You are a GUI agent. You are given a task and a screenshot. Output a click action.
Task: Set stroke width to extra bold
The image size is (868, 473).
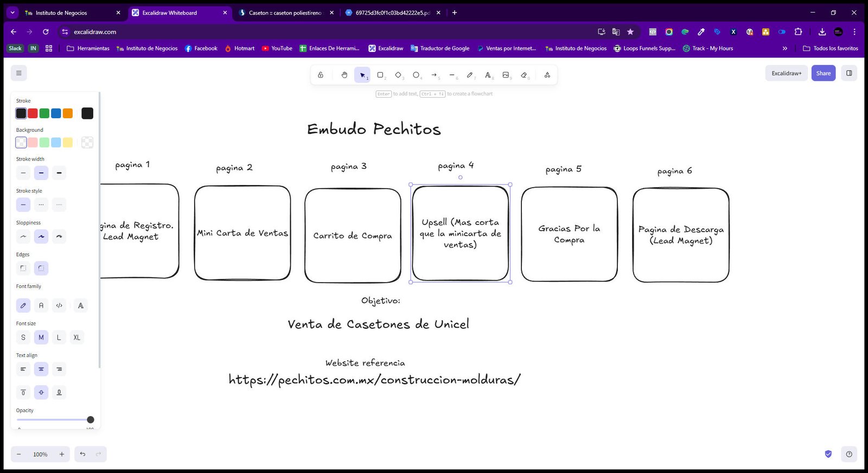(59, 173)
